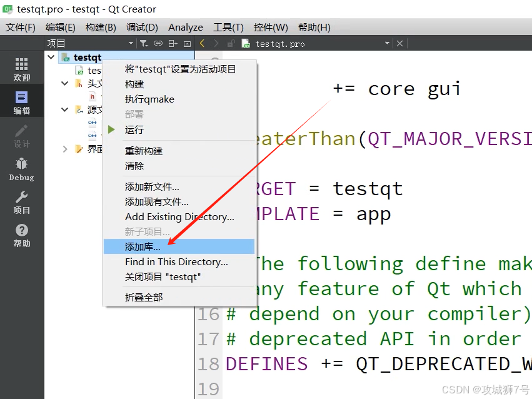Open the Design (设计) mode
Screen dimensions: 532x399
point(22,136)
